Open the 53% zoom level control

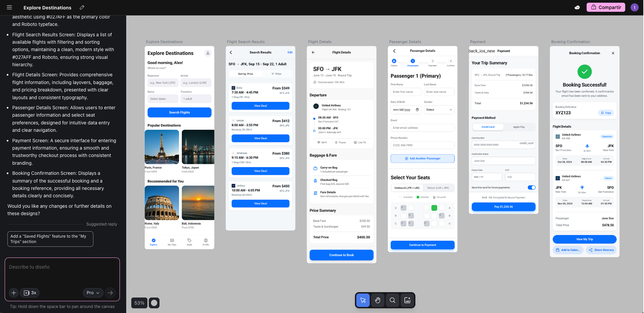point(139,303)
